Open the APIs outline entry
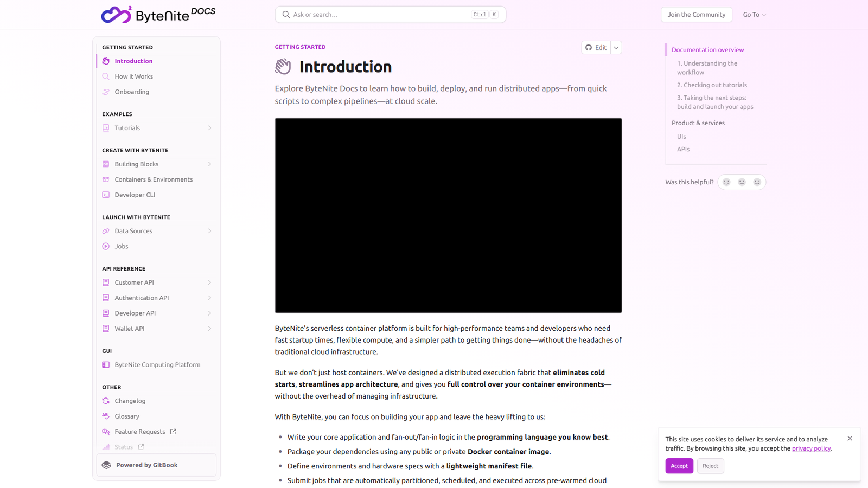Screen dimensions: 868x488 tap(683, 149)
